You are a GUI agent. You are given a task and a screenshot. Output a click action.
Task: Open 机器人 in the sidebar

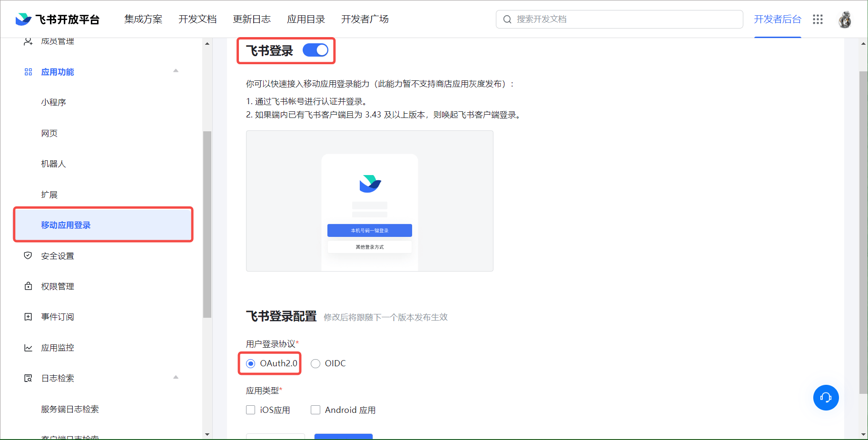point(53,164)
